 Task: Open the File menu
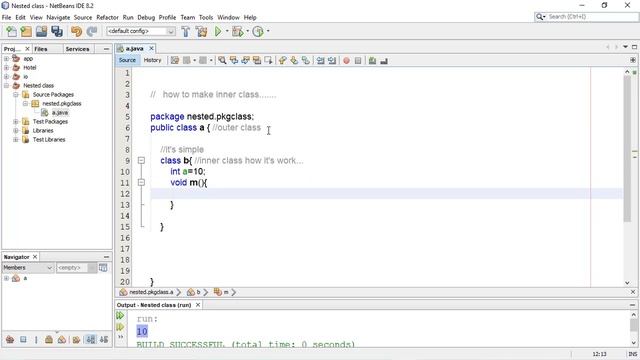[6, 18]
